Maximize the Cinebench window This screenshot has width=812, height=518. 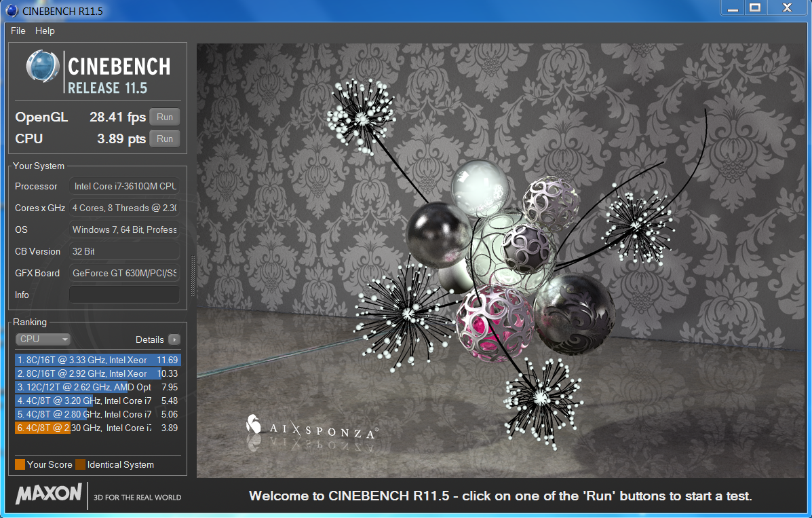[x=755, y=7]
